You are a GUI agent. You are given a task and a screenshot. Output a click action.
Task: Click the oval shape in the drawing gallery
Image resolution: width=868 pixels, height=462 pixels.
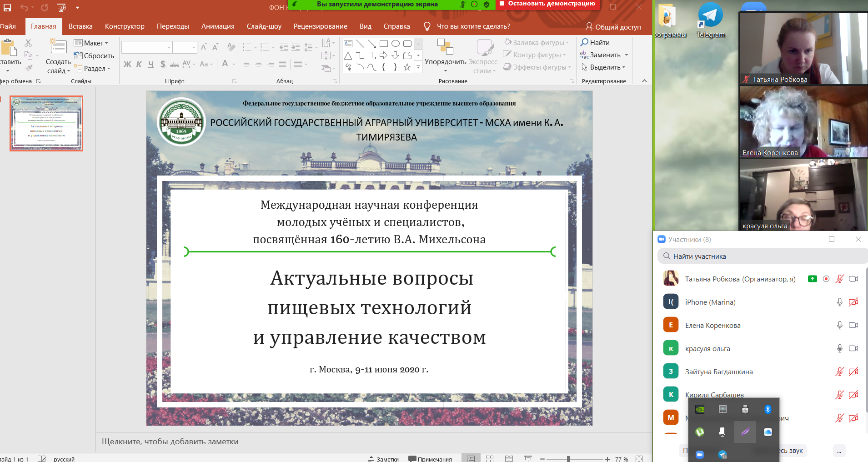click(396, 44)
